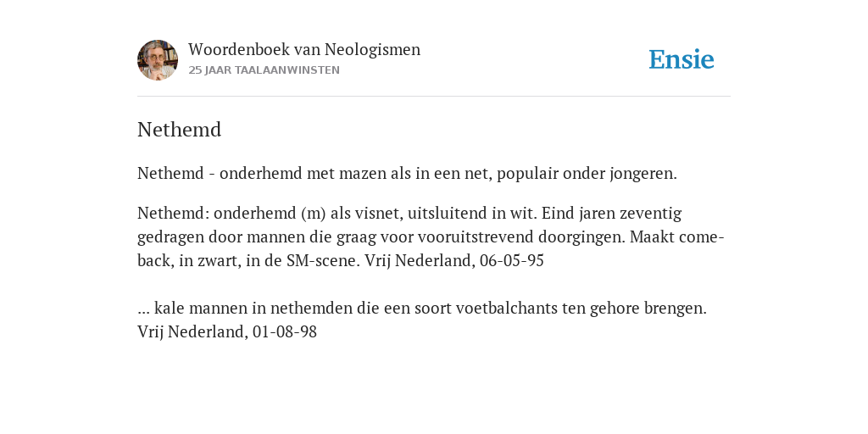Click the horizontal divider line under the header
Screen dimensions: 868x434
pos(434,97)
